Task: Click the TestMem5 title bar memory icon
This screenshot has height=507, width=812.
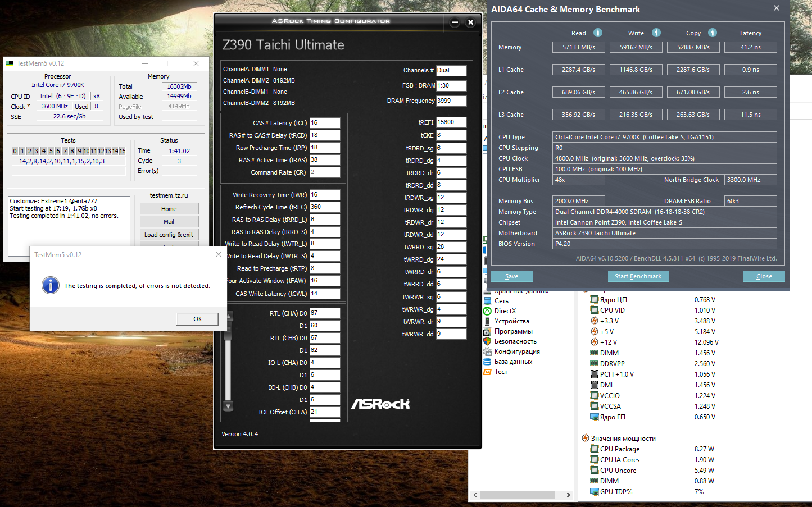Action: pos(10,63)
